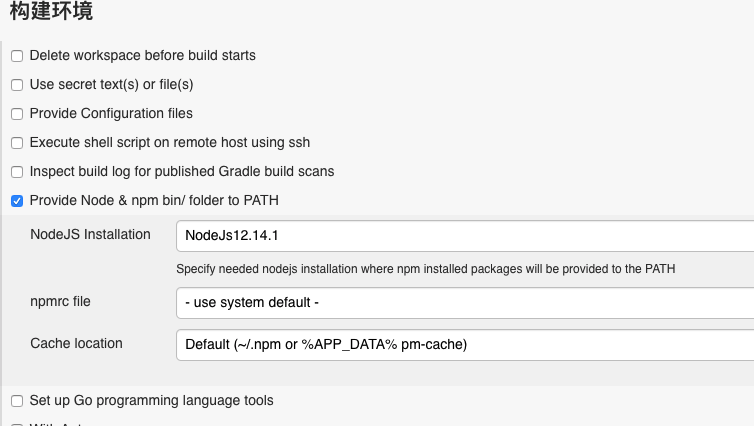Click the Inspect build log label text
This screenshot has width=754, height=426.
(182, 172)
